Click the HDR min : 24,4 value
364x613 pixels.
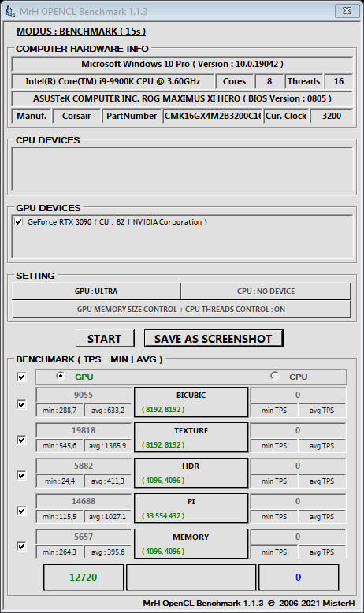coord(59,481)
